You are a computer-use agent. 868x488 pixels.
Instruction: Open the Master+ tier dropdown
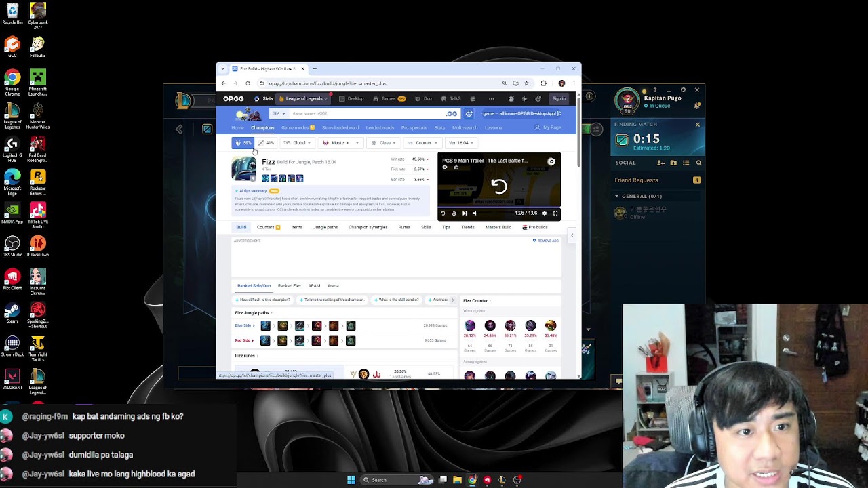point(340,143)
